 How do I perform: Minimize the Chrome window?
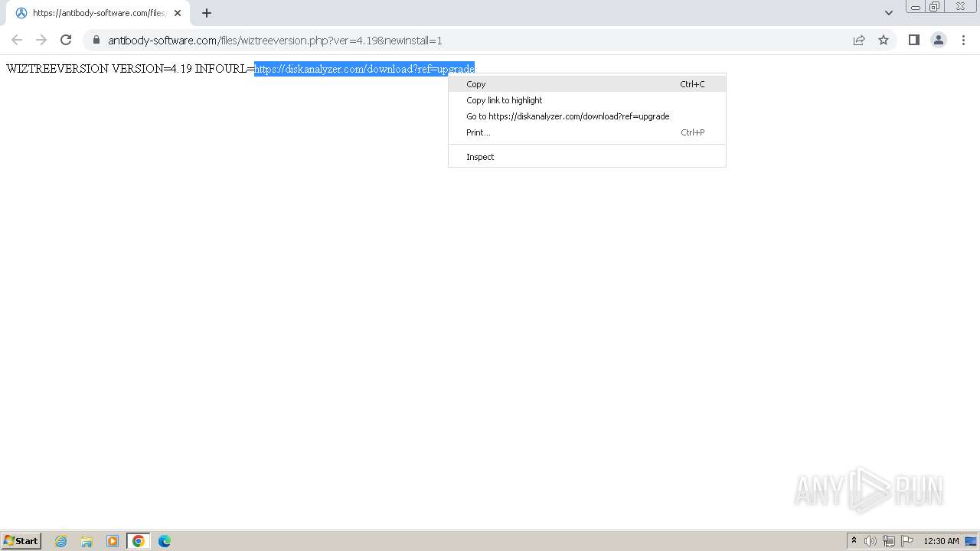click(916, 7)
